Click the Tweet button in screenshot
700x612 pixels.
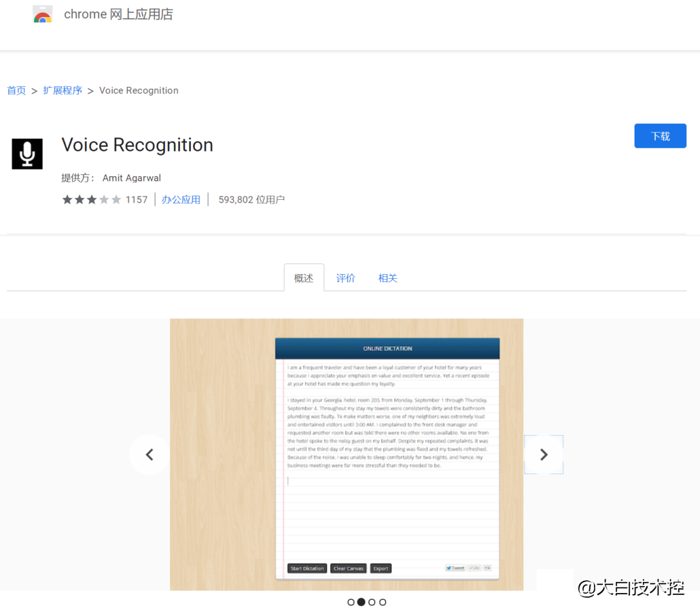click(x=455, y=568)
